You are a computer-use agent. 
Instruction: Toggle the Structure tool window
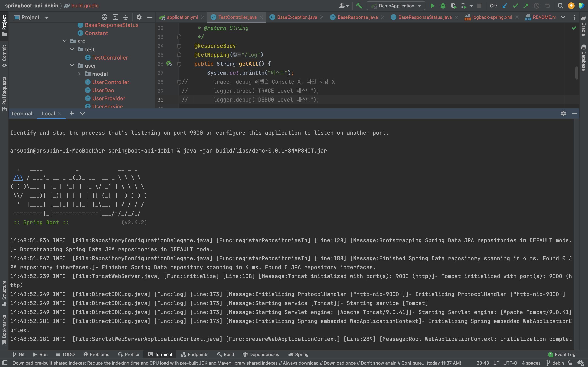coord(4,293)
